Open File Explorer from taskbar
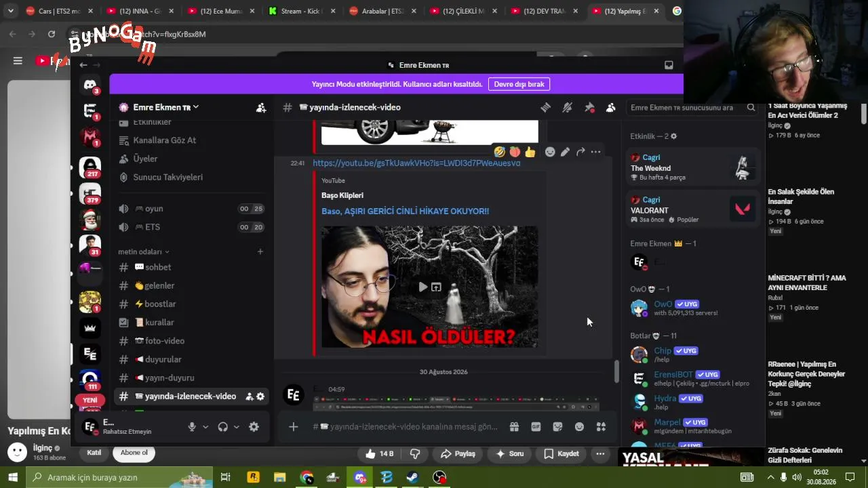Viewport: 868px width, 488px height. point(279,477)
